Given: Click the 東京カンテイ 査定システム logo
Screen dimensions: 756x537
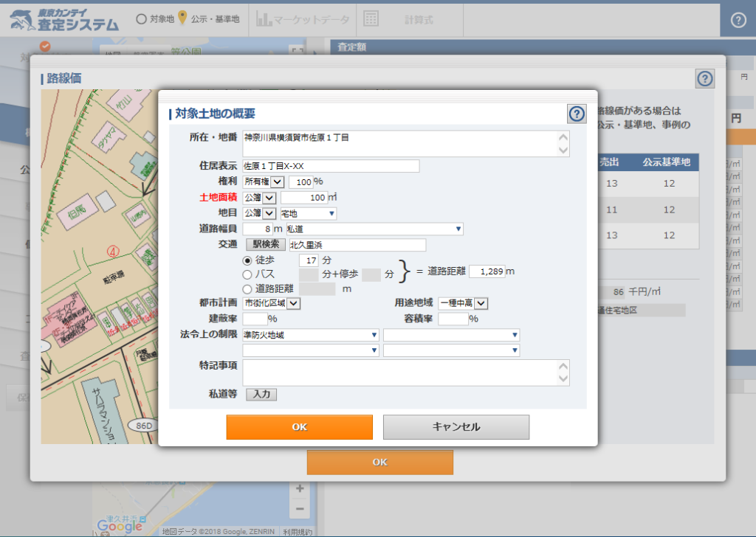Looking at the screenshot, I should pyautogui.click(x=65, y=20).
